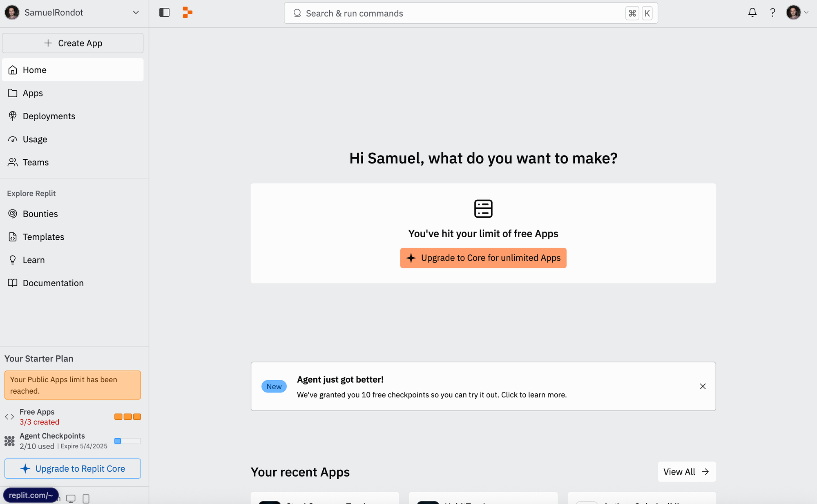Click View All recent Apps
The width and height of the screenshot is (817, 504).
pos(686,472)
